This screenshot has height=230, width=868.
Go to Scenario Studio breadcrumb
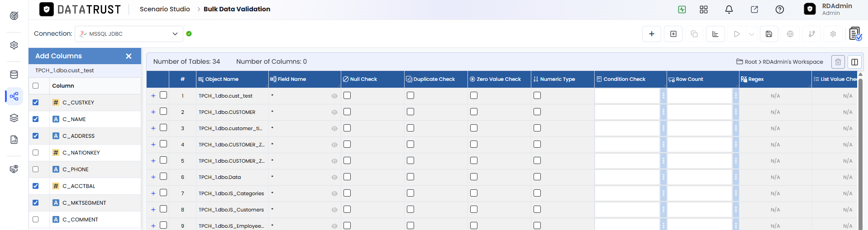click(x=165, y=9)
